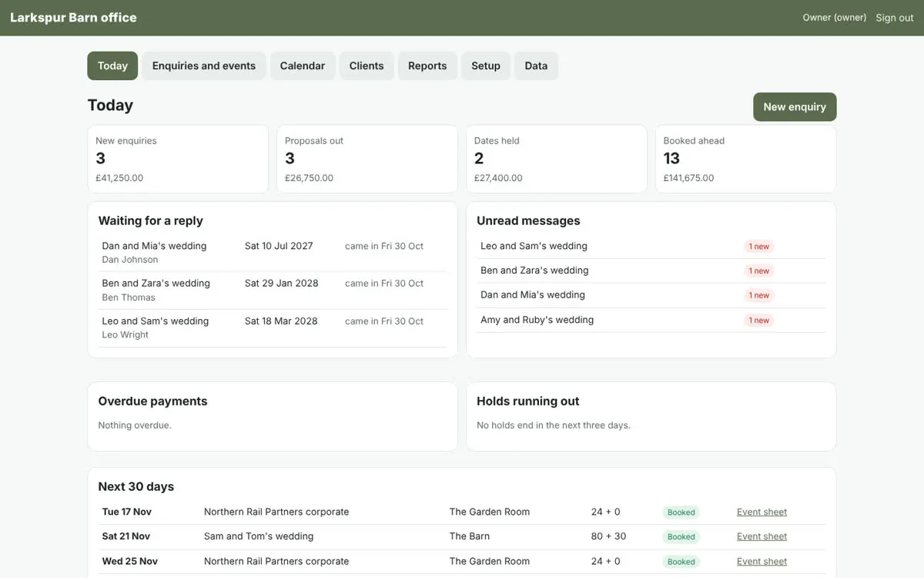Open Ben and Zara's wedding unread message
924x578 pixels.
tap(534, 271)
